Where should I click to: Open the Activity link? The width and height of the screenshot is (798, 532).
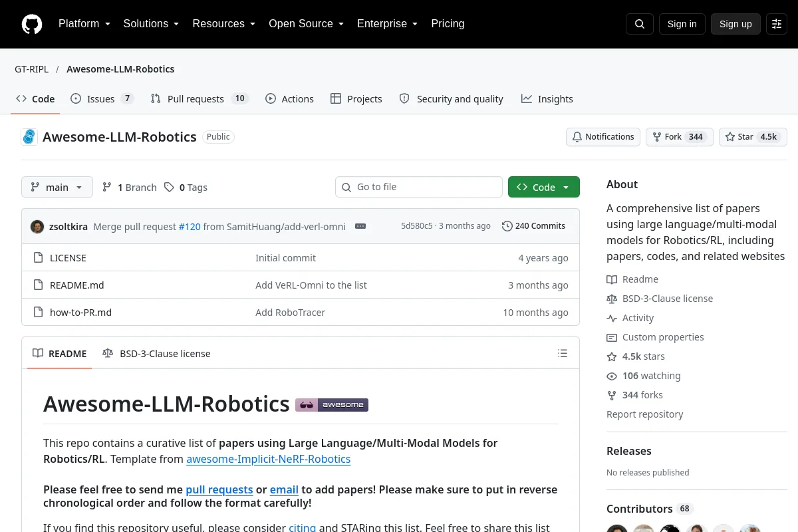click(x=630, y=318)
